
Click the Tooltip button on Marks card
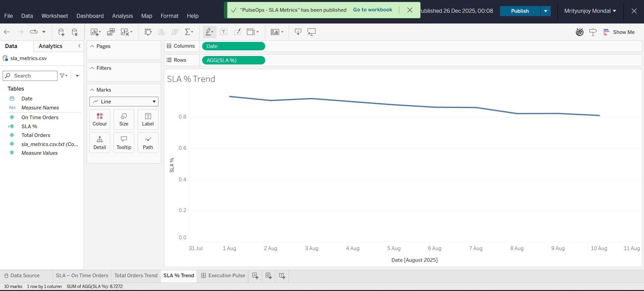tap(124, 143)
